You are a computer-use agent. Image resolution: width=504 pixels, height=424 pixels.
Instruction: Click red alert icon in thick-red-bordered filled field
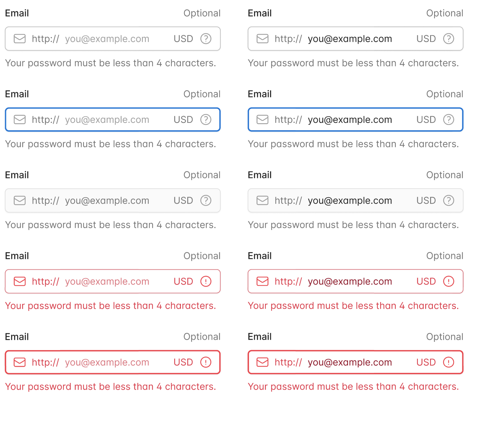(x=449, y=362)
